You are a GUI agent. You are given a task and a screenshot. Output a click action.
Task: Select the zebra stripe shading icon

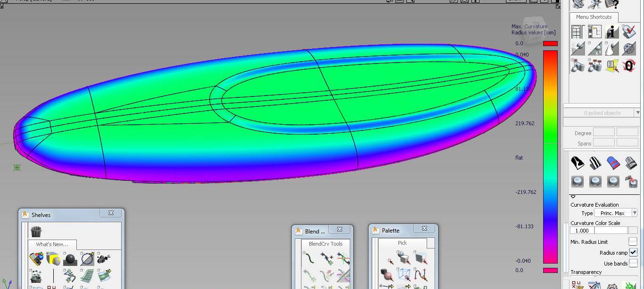pyautogui.click(x=595, y=163)
